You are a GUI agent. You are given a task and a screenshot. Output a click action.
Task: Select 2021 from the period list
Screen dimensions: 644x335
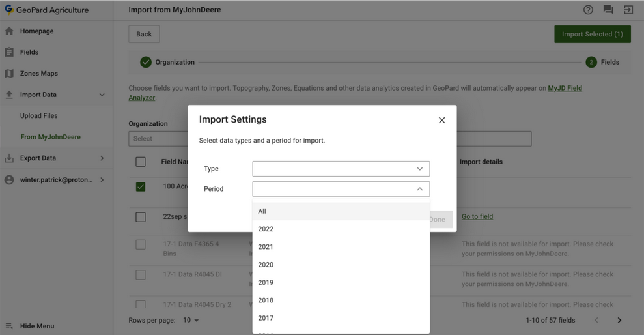pos(266,247)
